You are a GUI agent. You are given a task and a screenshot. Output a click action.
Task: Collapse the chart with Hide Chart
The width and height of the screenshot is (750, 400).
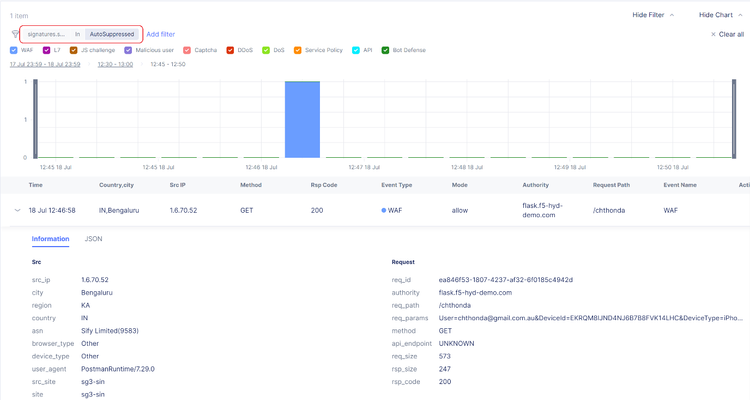pos(720,15)
